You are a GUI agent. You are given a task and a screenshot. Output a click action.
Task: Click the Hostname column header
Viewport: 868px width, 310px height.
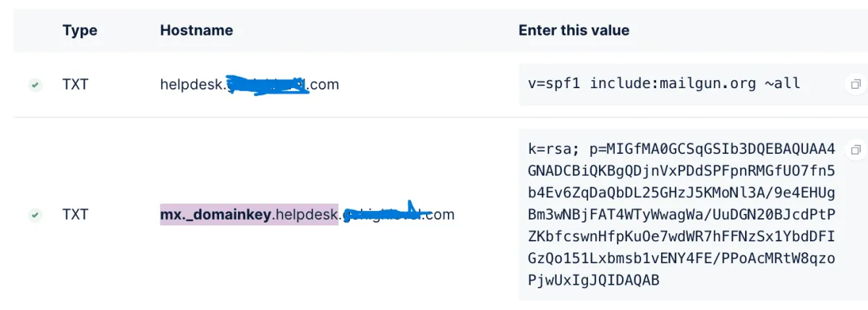click(196, 30)
